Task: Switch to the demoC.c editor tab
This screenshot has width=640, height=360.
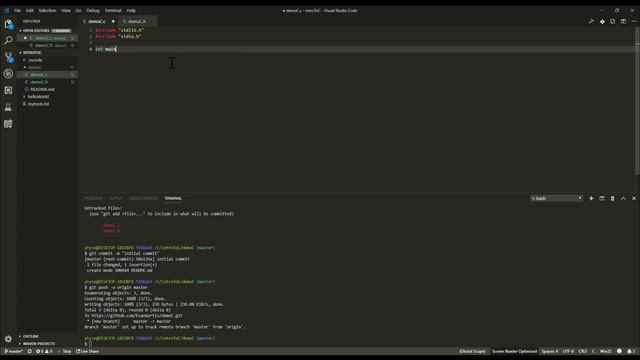Action: click(99, 21)
